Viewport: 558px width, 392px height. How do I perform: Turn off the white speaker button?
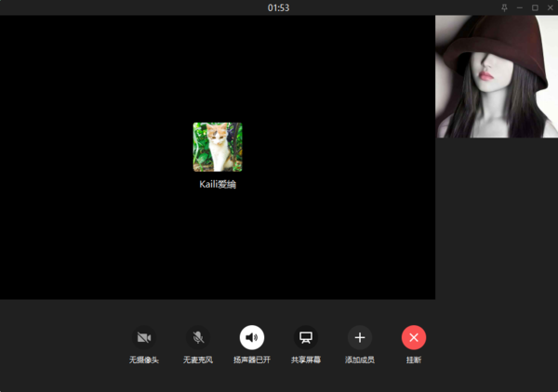[x=252, y=337]
